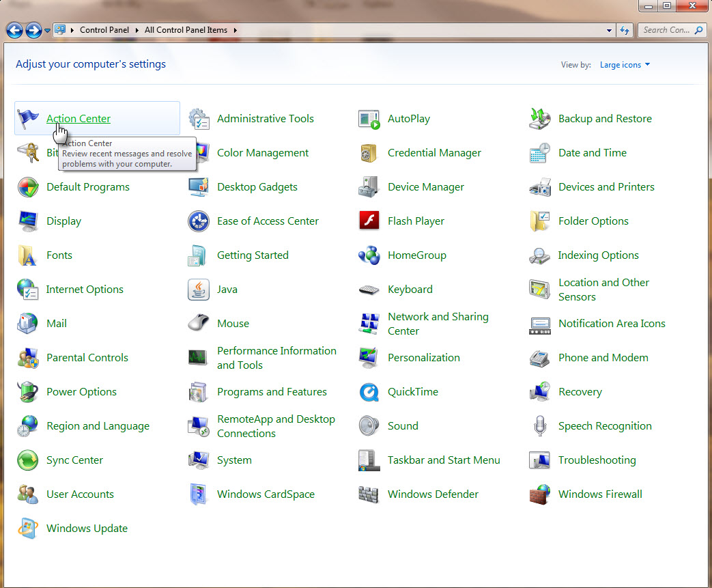
Task: Open the Credential Manager safe icon
Action: click(369, 153)
